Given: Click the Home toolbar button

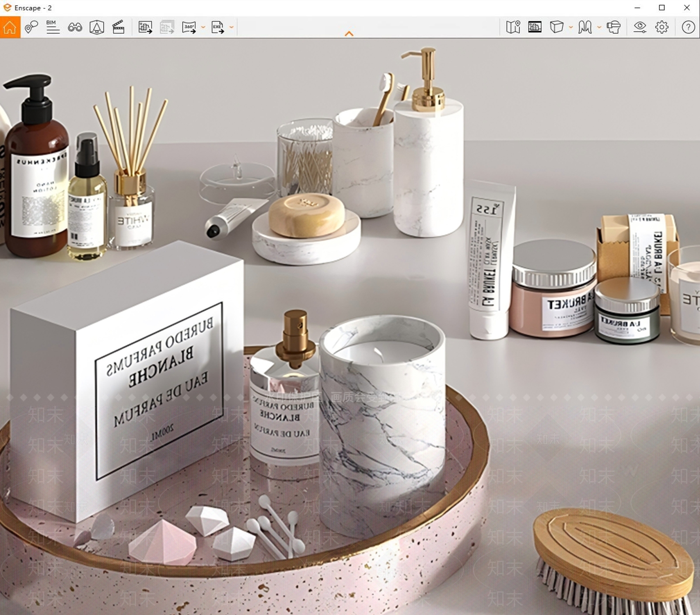Looking at the screenshot, I should coord(10,27).
